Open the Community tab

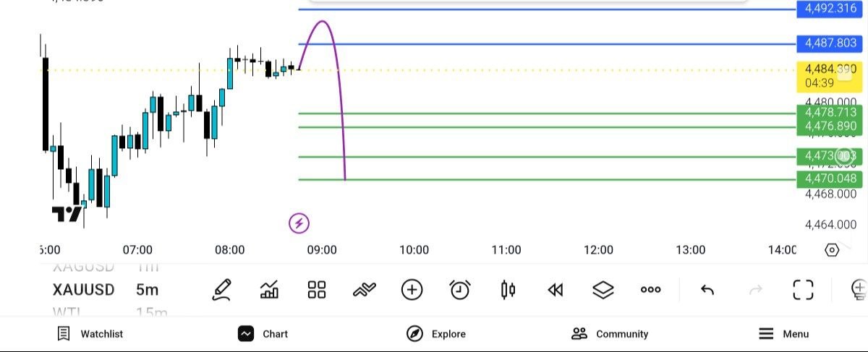click(610, 334)
